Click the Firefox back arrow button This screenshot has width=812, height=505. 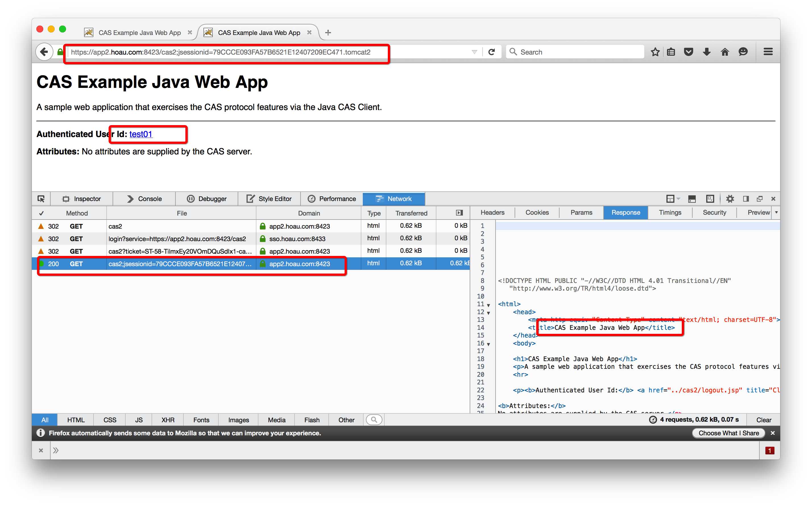click(x=44, y=52)
